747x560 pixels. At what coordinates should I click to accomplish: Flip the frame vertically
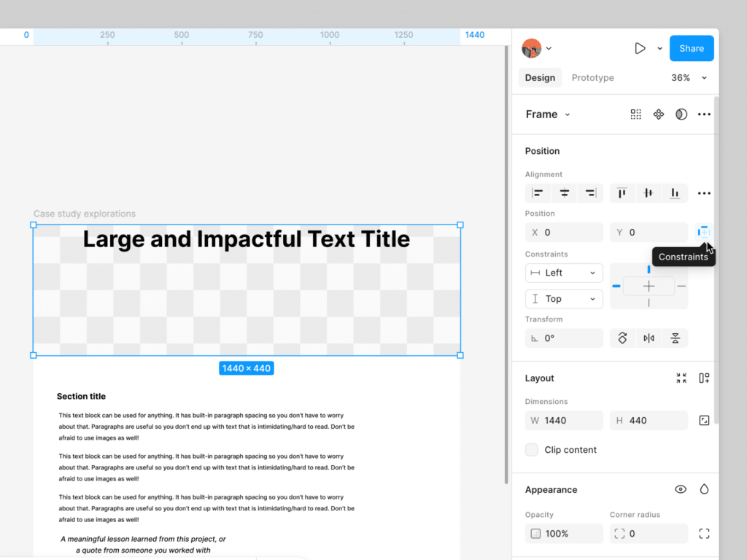pyautogui.click(x=674, y=338)
